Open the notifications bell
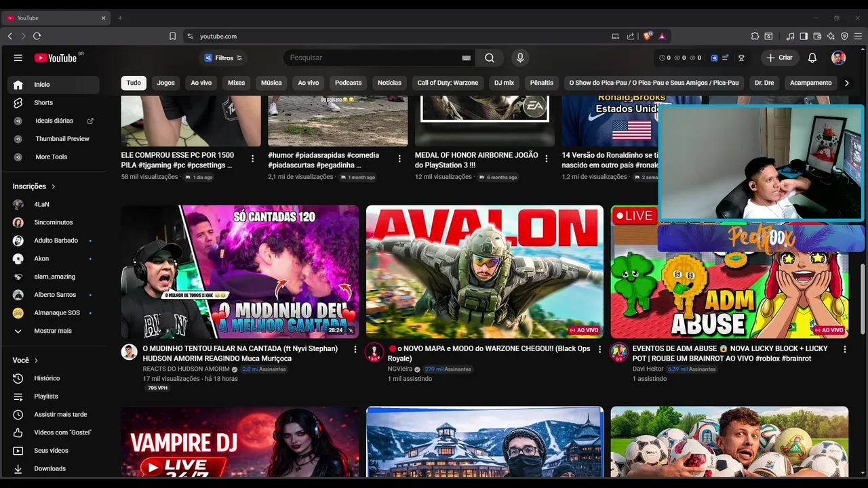 click(812, 58)
